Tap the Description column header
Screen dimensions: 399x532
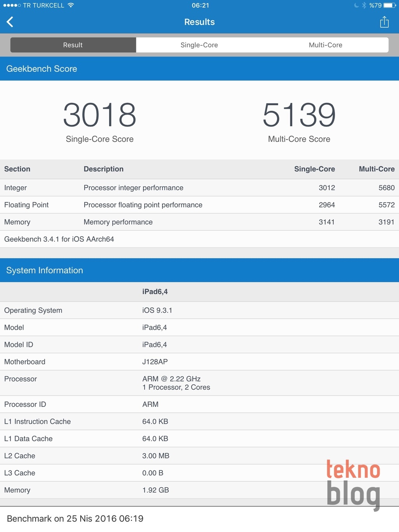click(104, 169)
